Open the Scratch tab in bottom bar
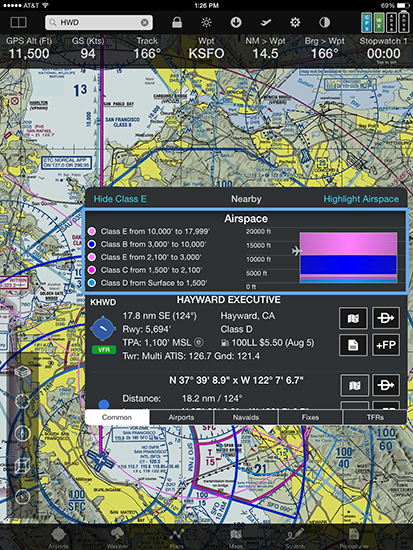The image size is (413, 550). [295, 538]
